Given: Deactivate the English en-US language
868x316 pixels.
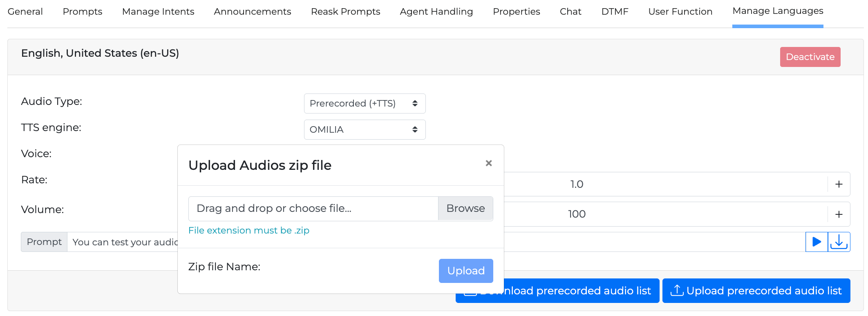Looking at the screenshot, I should click(810, 57).
